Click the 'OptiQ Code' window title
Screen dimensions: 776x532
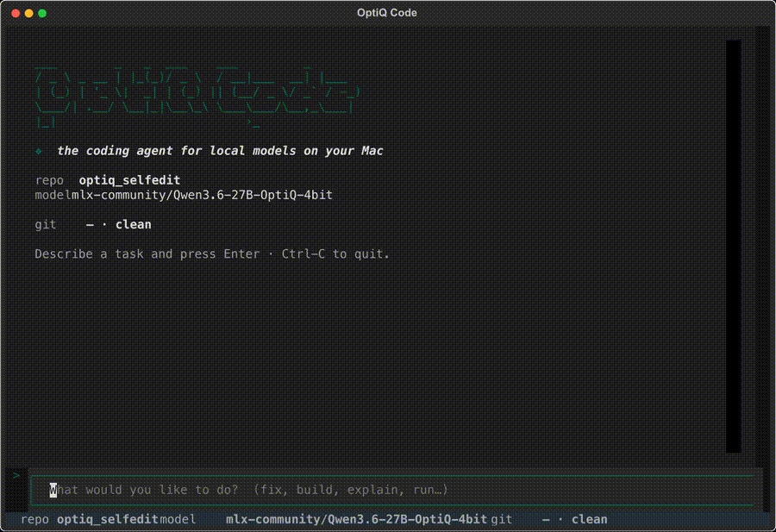pos(387,13)
